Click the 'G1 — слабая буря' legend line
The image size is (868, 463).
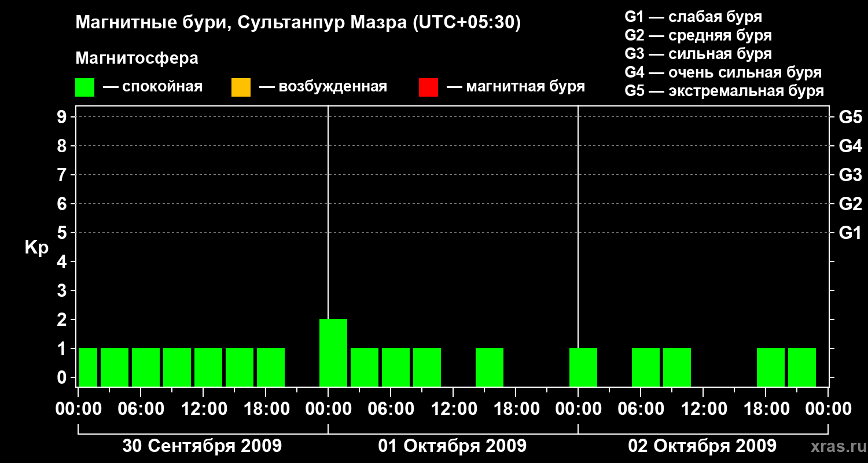[693, 17]
